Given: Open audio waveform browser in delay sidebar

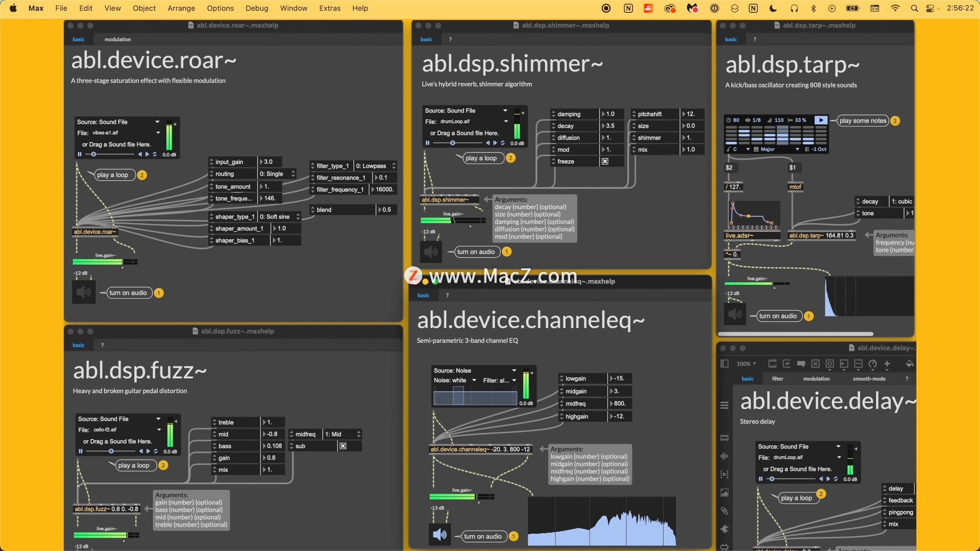Looking at the screenshot, I should 724,456.
